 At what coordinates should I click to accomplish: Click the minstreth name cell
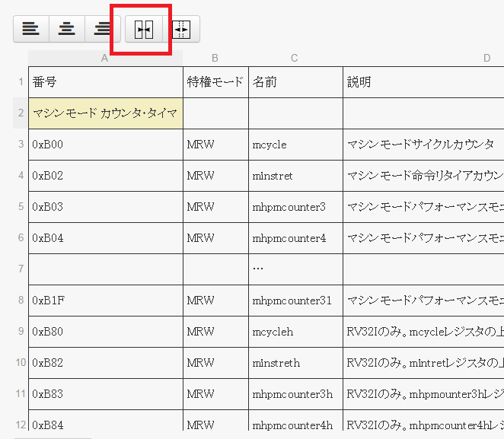[x=295, y=363]
